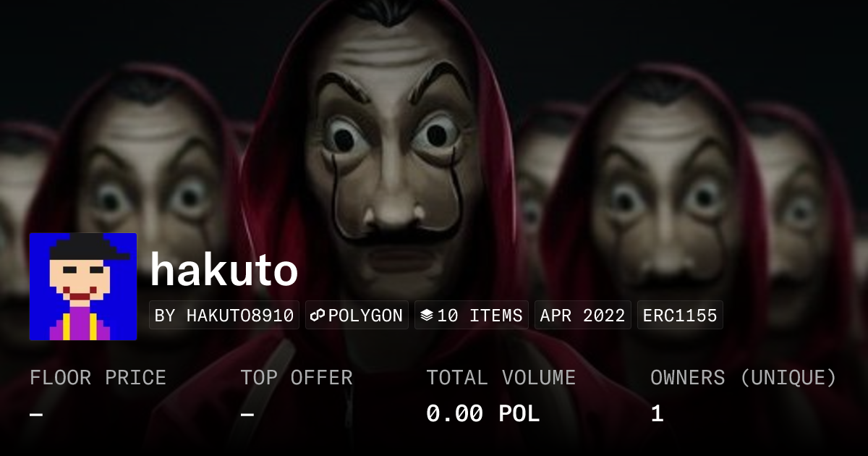Click the dash value under FLOOR PRICE
This screenshot has height=456, width=868.
[36, 414]
